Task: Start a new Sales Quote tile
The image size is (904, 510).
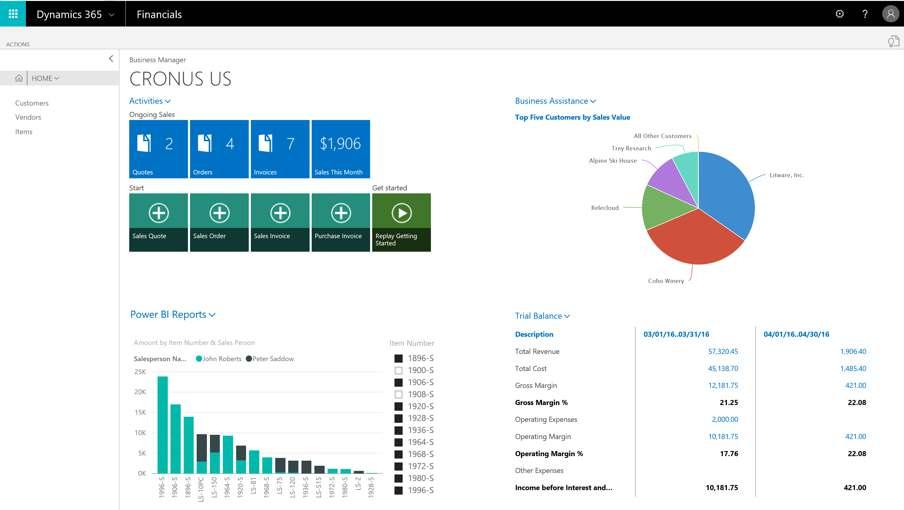Action: coord(158,222)
